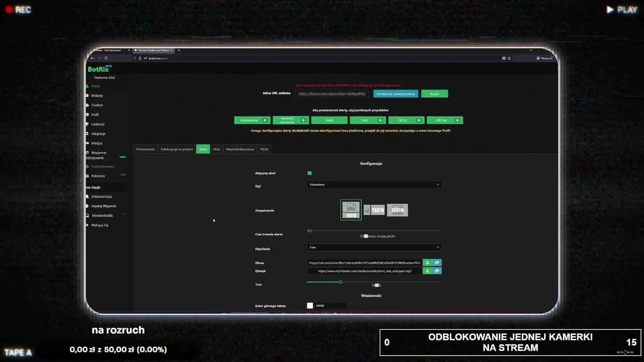Click the Obraz URL input field

click(x=365, y=262)
